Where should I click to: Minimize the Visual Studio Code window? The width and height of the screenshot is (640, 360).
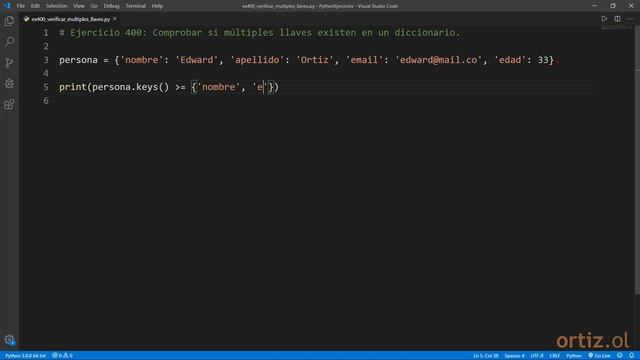594,6
